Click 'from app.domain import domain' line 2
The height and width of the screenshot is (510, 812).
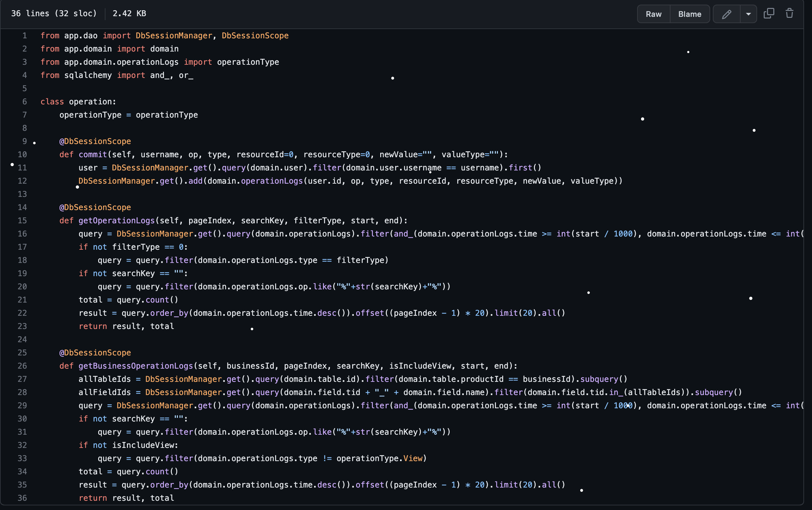(x=109, y=49)
